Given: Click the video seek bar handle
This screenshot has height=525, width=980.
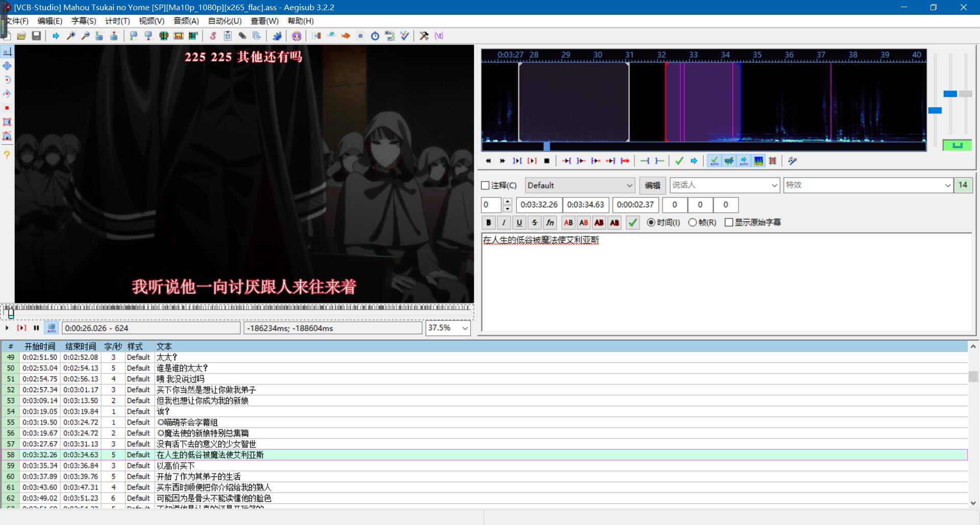Looking at the screenshot, I should (x=11, y=313).
